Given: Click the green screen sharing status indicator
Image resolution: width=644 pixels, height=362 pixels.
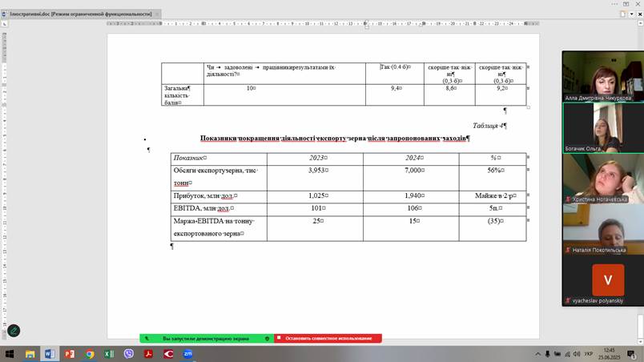Looking at the screenshot, I should coord(205,339).
